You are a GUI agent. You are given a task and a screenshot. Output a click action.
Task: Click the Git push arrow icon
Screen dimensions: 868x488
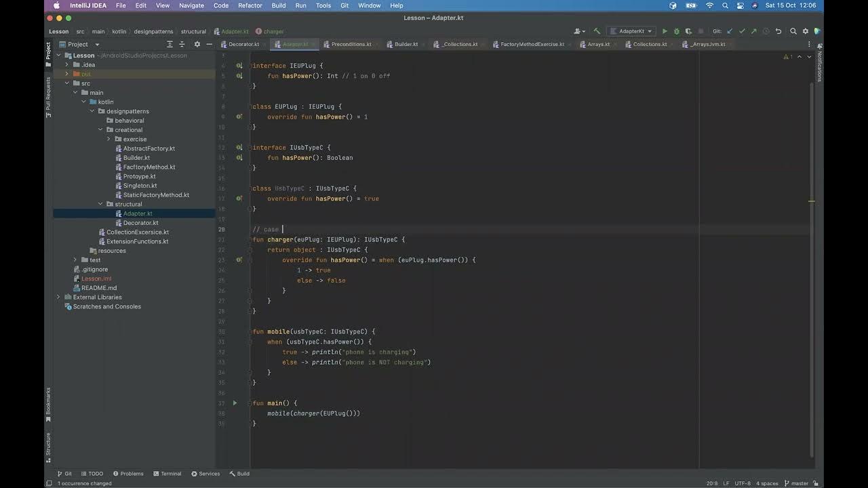click(753, 31)
